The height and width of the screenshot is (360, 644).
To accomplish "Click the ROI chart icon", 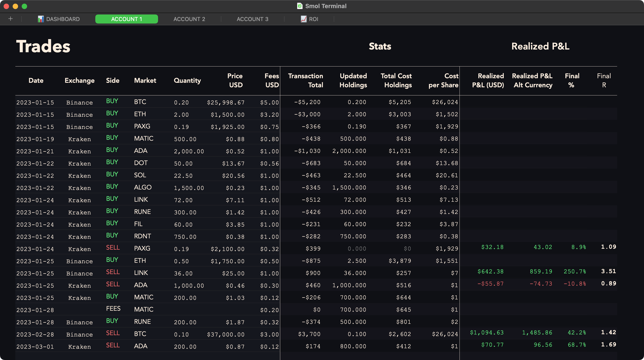I will [303, 19].
